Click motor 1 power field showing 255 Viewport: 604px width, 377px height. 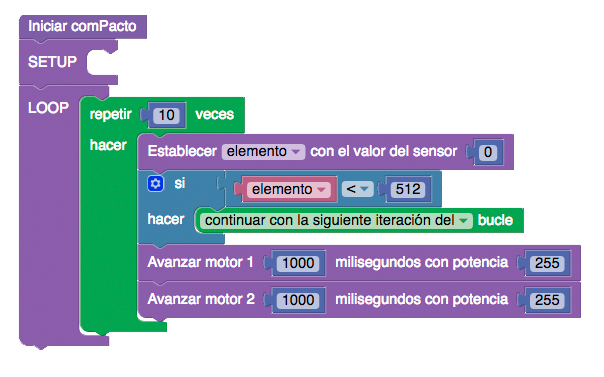[547, 263]
